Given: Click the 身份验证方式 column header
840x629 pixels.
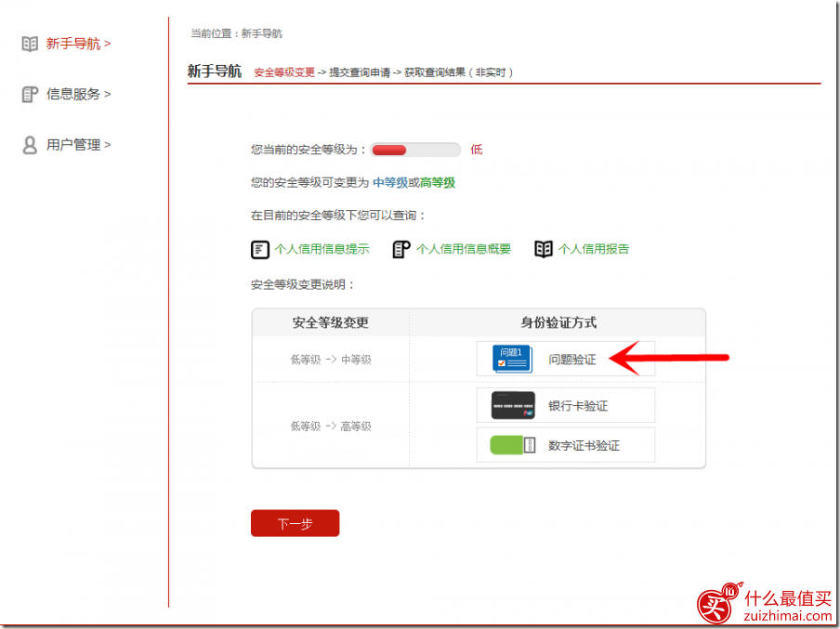Looking at the screenshot, I should [x=558, y=322].
